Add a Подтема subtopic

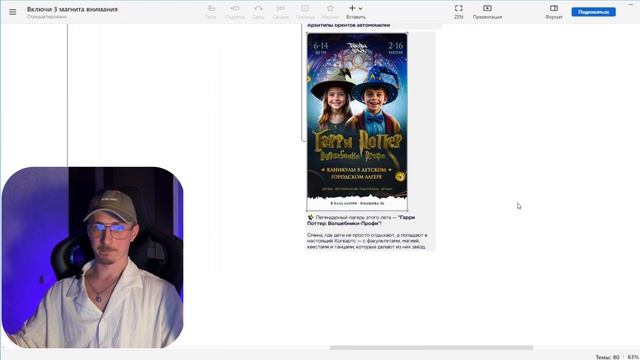235,12
